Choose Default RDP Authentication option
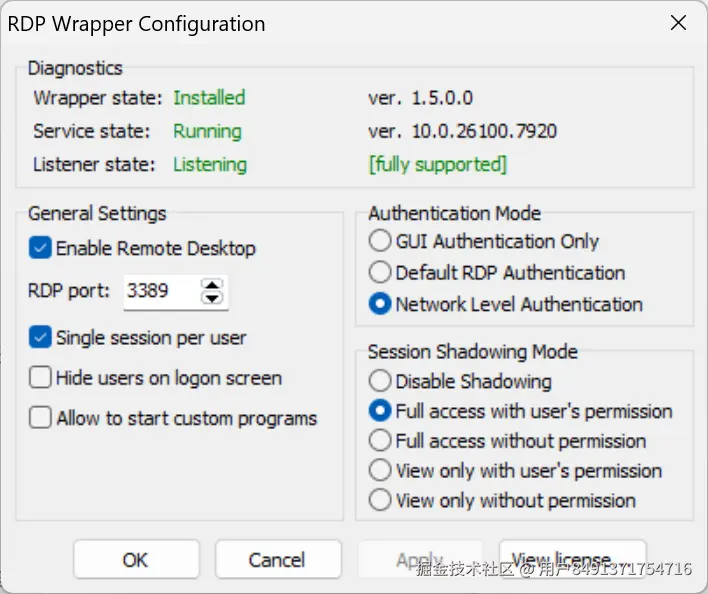 380,272
